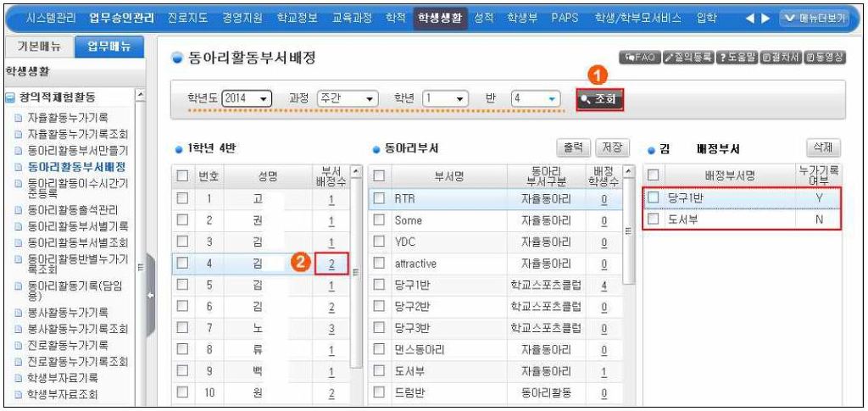
Task: Click the 저장 save button
Action: 612,147
